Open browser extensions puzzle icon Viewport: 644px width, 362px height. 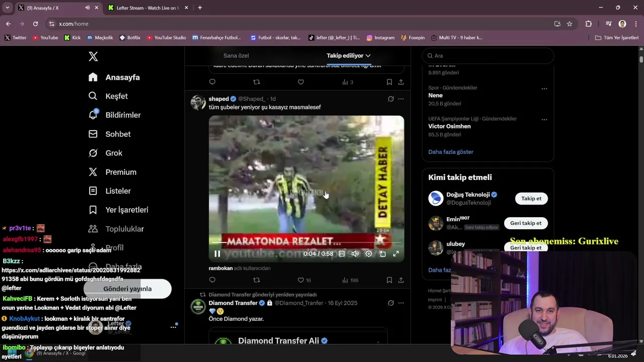tap(588, 24)
